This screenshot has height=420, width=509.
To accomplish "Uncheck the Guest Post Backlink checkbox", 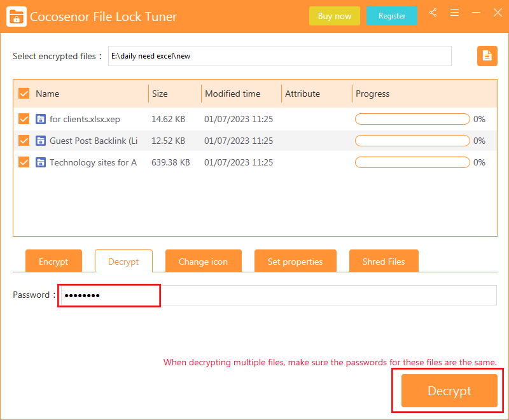I will pos(24,141).
